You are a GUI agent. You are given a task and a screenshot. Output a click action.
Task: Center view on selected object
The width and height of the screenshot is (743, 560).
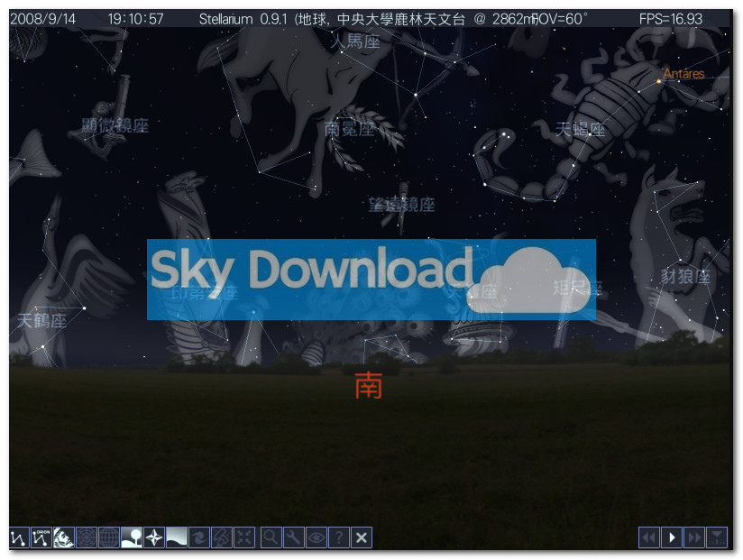coord(244,537)
